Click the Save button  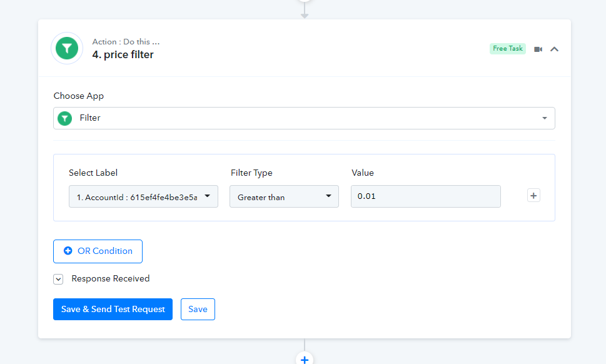198,309
